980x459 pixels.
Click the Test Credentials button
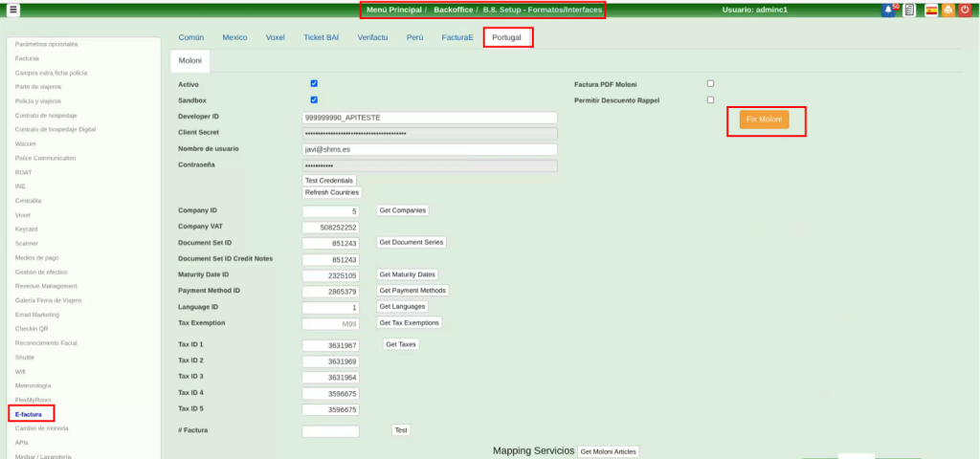point(329,181)
